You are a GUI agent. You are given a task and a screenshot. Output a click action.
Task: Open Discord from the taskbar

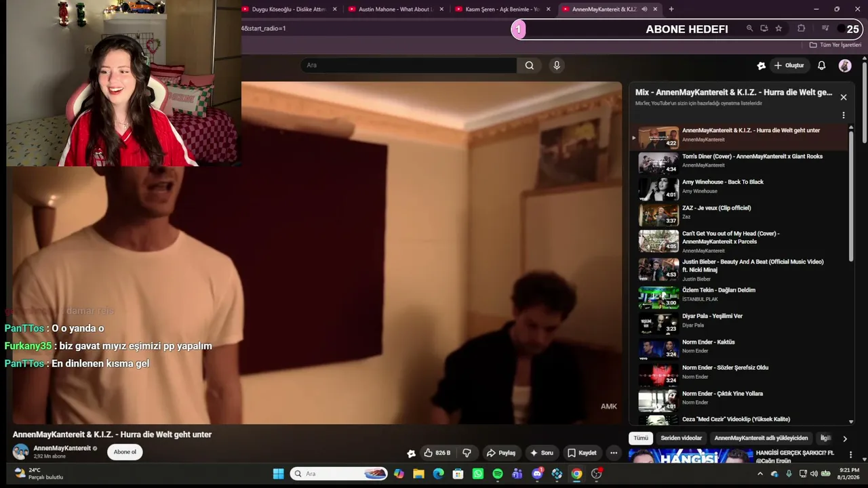click(537, 474)
